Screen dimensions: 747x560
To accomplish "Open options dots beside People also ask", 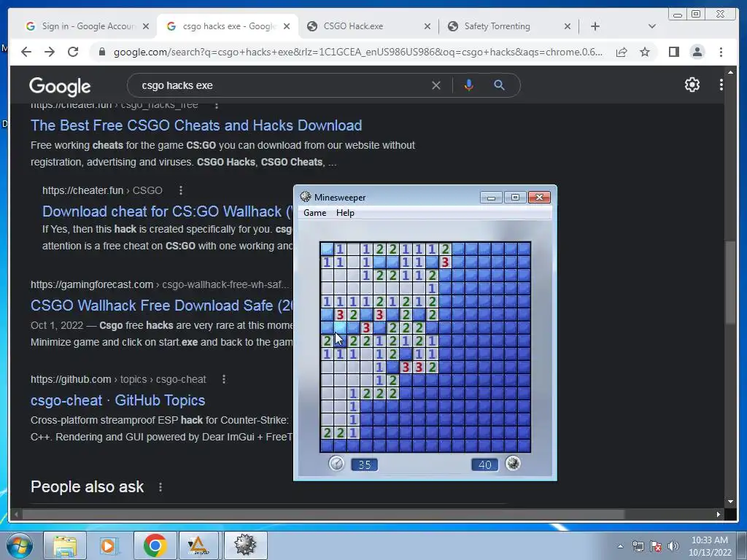I will click(160, 487).
